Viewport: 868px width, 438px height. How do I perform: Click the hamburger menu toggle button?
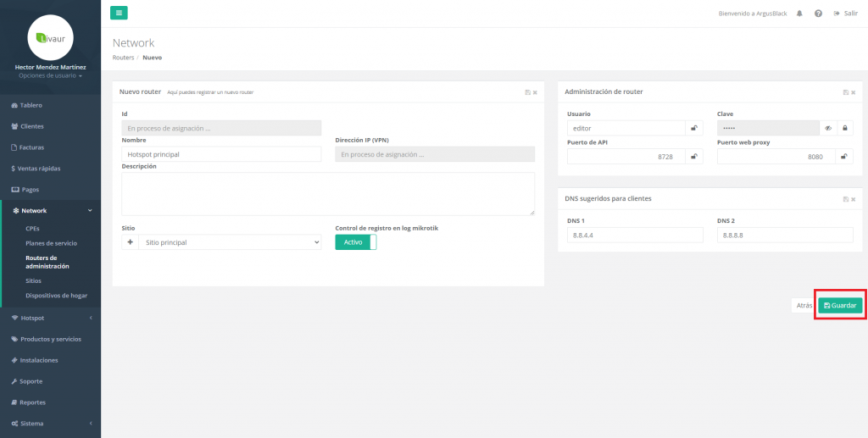[119, 12]
